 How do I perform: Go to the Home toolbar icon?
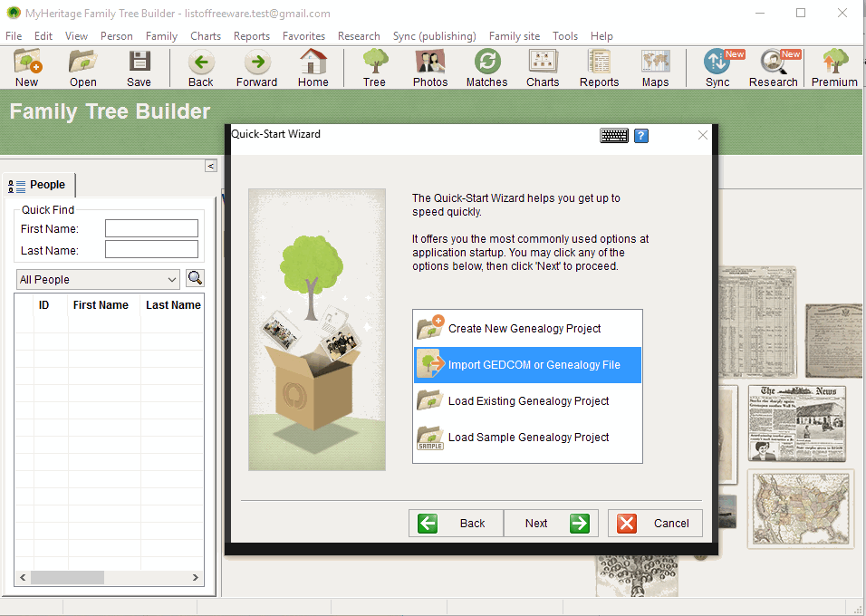pyautogui.click(x=313, y=67)
